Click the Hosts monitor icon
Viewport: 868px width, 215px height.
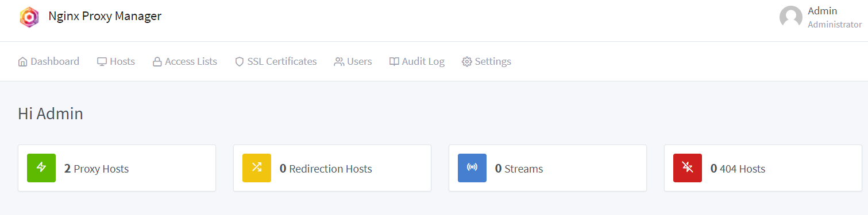[102, 61]
